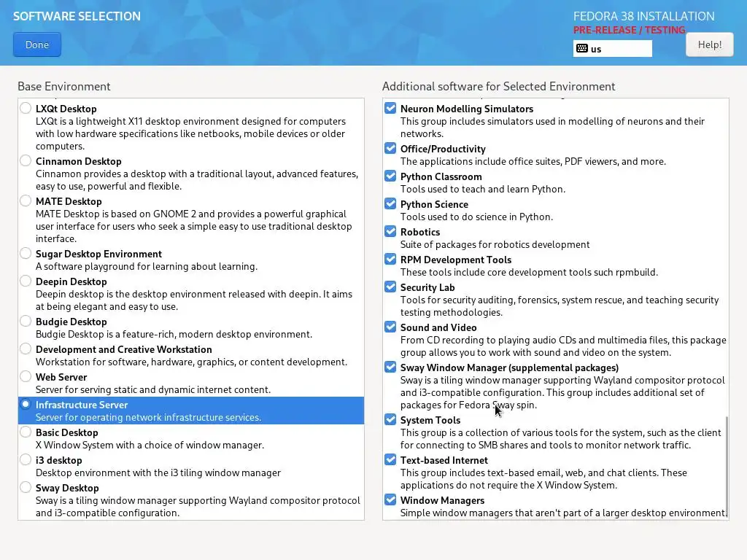Uncheck Security Lab checkbox
The width and height of the screenshot is (747, 560).
[390, 286]
